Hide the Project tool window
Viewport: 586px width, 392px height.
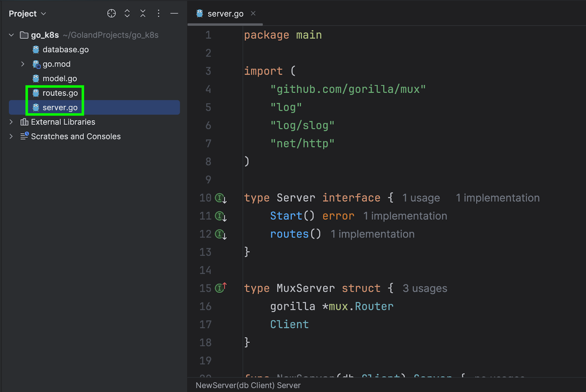[174, 14]
